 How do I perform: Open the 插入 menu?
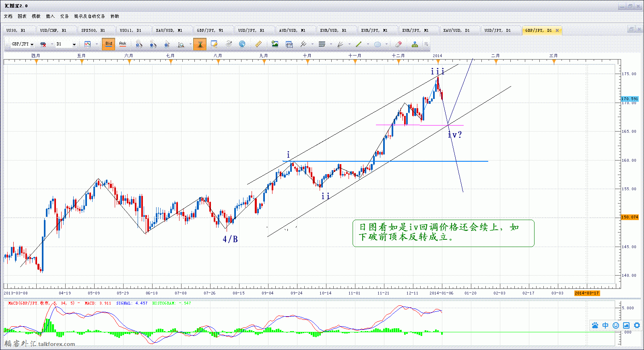pos(50,16)
